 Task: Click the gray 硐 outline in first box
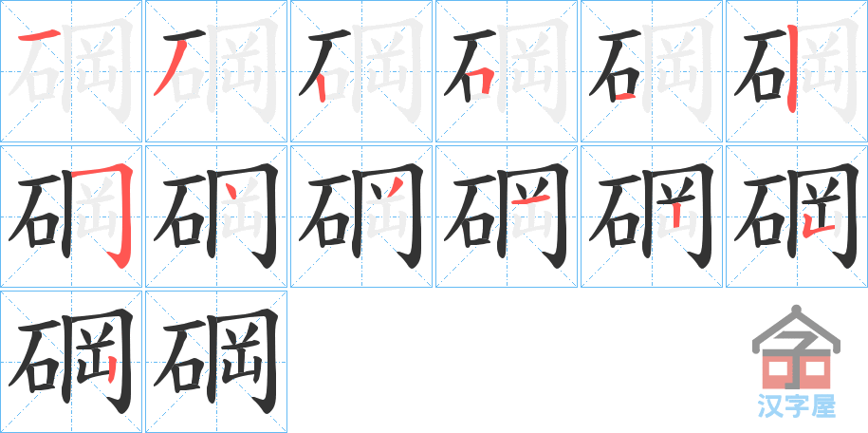point(71,70)
